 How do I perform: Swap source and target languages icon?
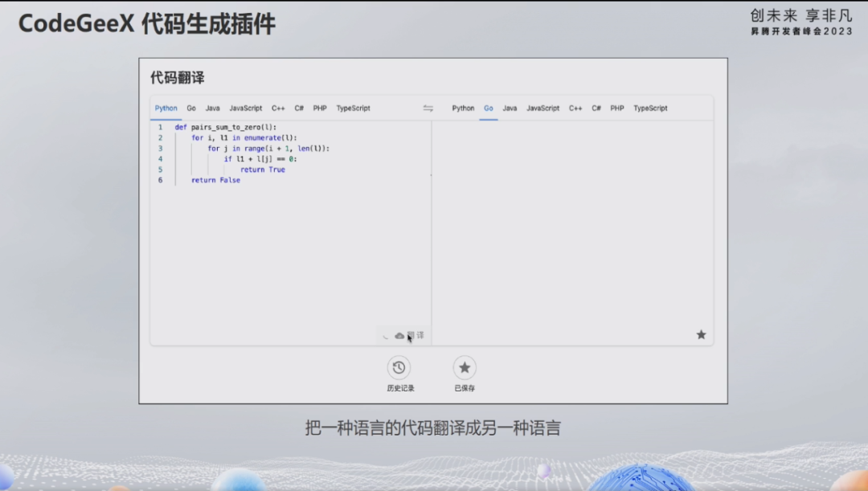(428, 108)
